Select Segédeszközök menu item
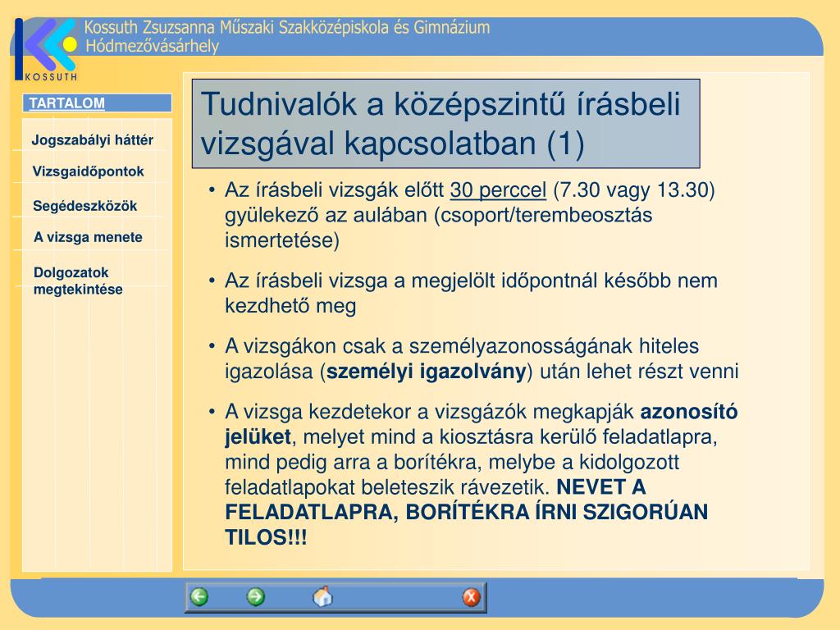Image resolution: width=840 pixels, height=630 pixels. click(x=84, y=206)
